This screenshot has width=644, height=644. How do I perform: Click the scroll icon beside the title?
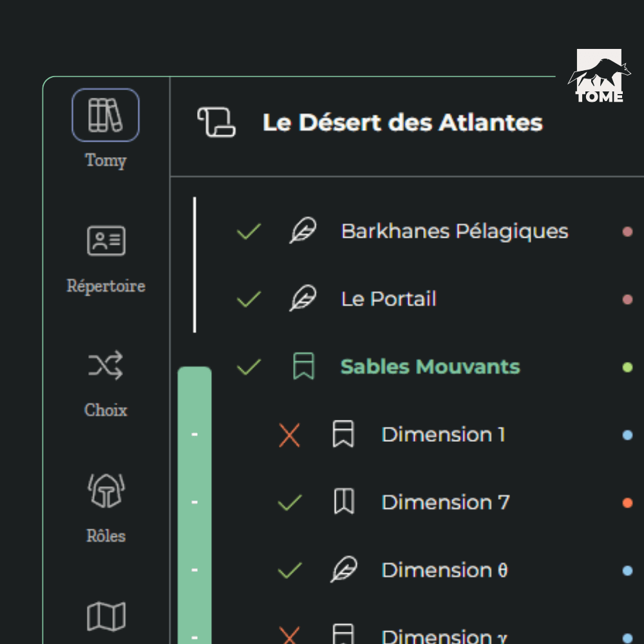click(x=216, y=122)
